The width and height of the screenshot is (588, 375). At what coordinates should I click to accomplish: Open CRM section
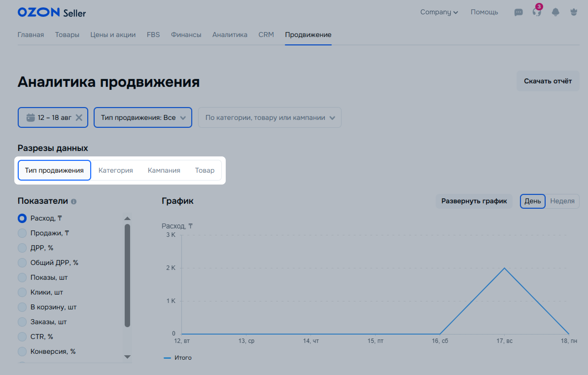(266, 35)
